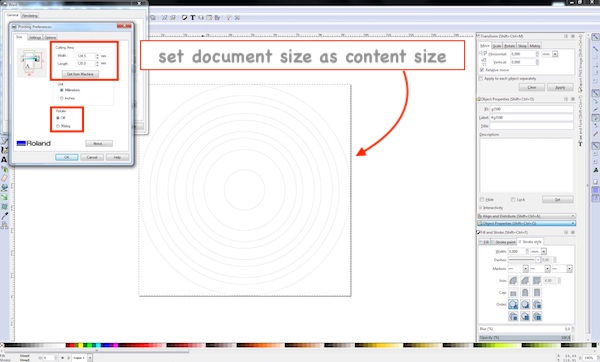Select square cap in Stroke style
Screen dimensions: 600x362
click(537, 293)
